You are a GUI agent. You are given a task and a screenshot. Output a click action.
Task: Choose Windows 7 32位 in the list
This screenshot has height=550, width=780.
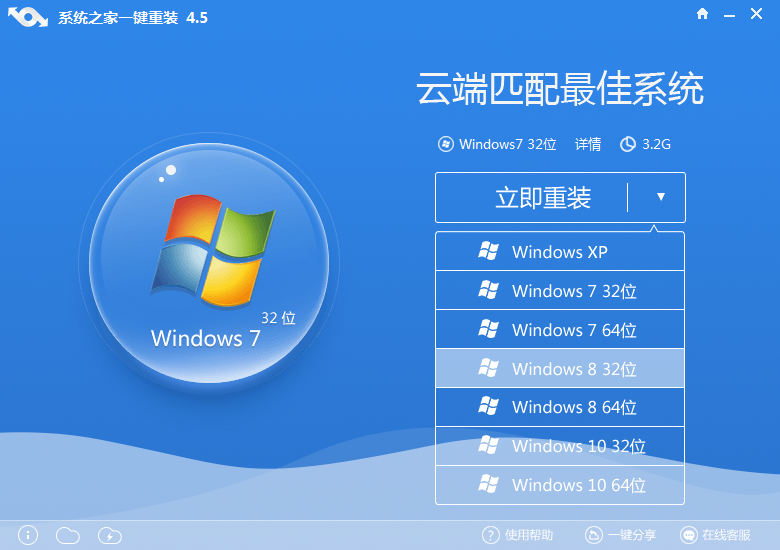tap(559, 291)
